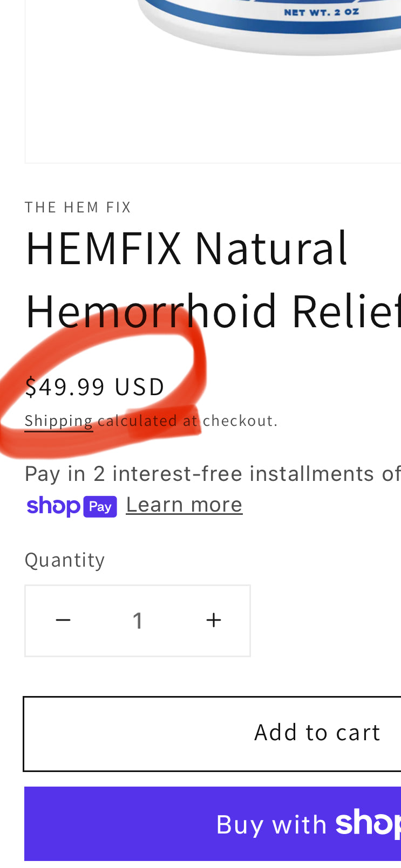The width and height of the screenshot is (401, 868).
Task: Increase quantity with the plus icon
Action: (x=214, y=621)
